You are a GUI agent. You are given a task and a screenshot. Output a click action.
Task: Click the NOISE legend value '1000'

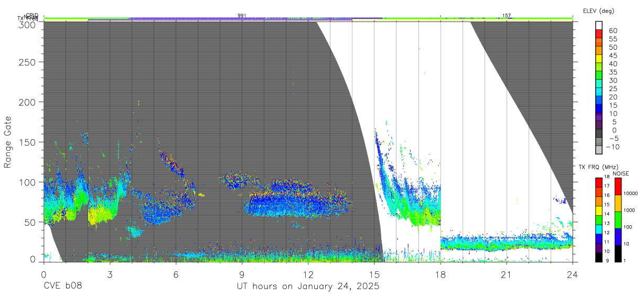click(x=629, y=210)
